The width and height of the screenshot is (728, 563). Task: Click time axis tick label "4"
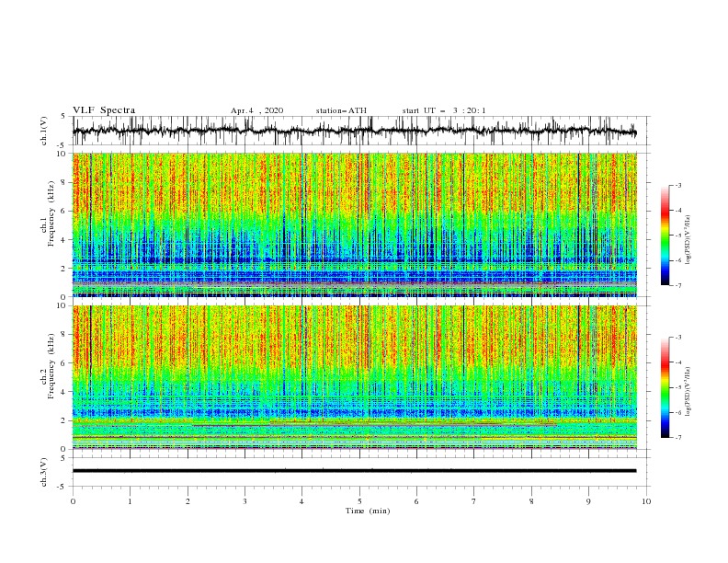point(301,501)
